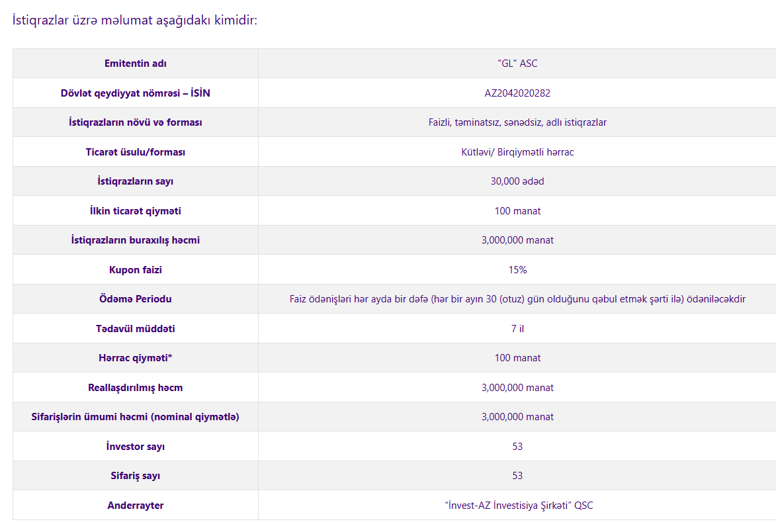Click the heading İstiqrazlar üzrə məlumat aşağıdakı kimidir
This screenshot has width=776, height=532.
[x=134, y=21]
